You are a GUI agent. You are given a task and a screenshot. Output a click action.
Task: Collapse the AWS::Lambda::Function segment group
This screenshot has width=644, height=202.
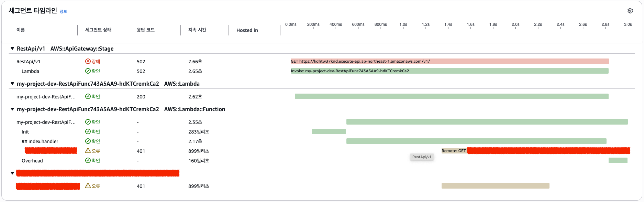point(12,109)
